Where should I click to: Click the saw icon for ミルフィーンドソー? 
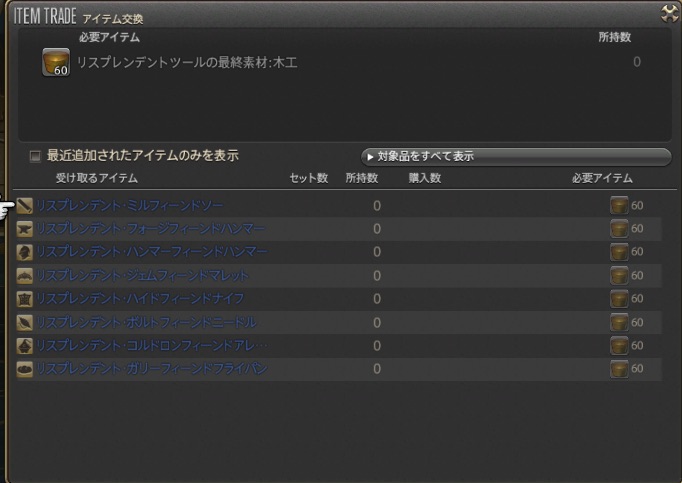[x=25, y=205]
